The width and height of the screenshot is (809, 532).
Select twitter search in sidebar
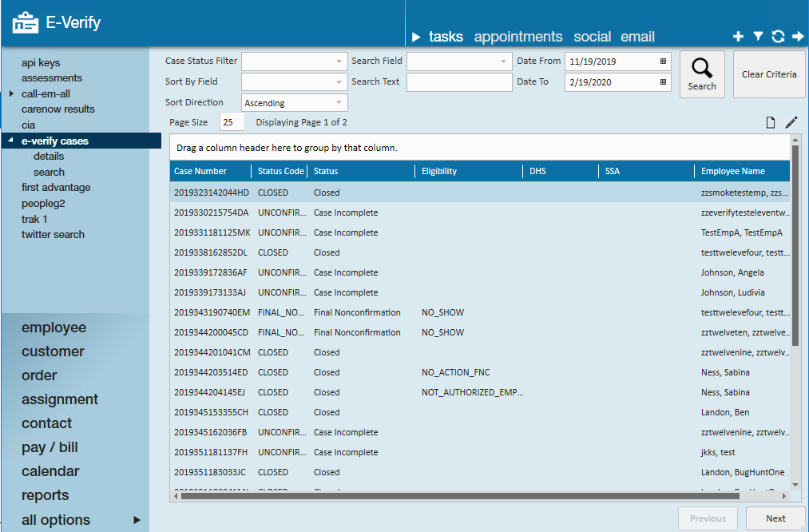(53, 234)
